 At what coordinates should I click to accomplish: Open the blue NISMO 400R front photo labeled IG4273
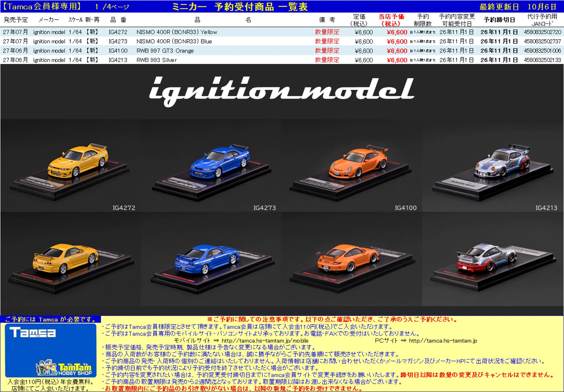(211, 165)
